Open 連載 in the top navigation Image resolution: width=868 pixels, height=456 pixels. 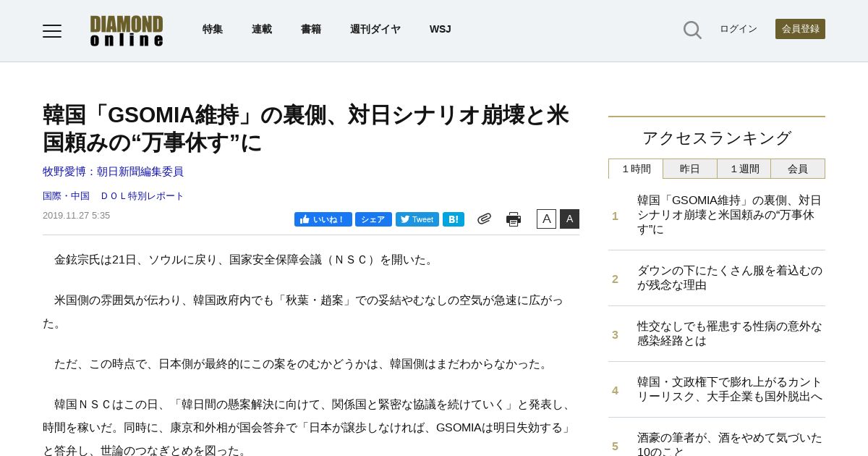(x=262, y=29)
